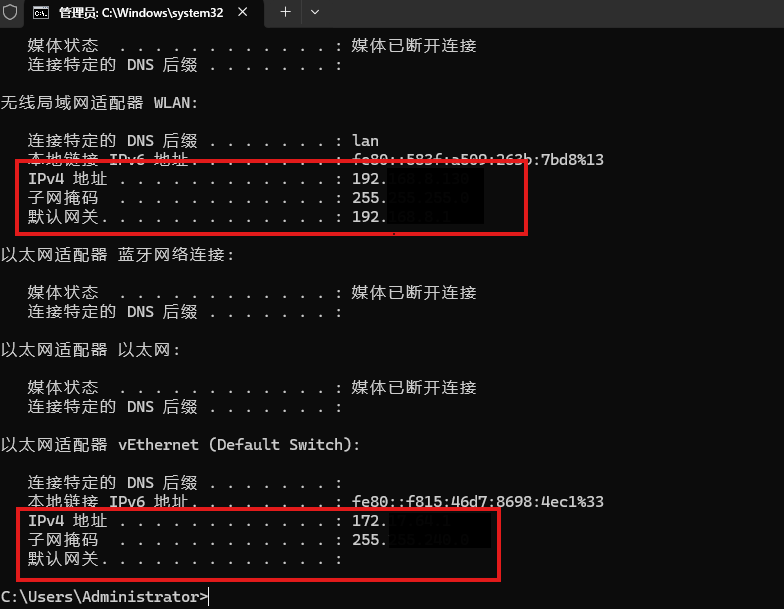The height and width of the screenshot is (609, 784).
Task: Click the WLAN IPv6 address fe80::583f
Action: click(x=478, y=160)
